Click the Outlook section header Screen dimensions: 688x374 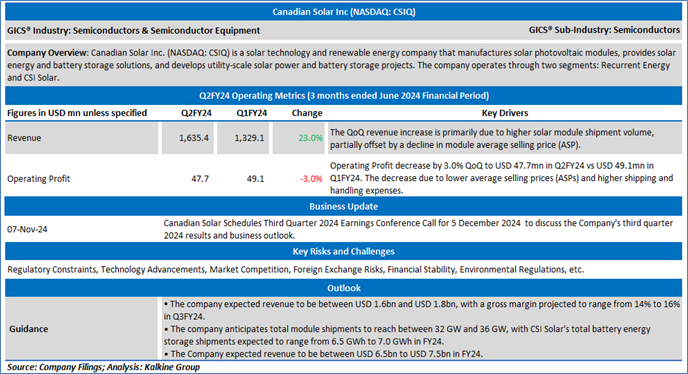click(344, 288)
